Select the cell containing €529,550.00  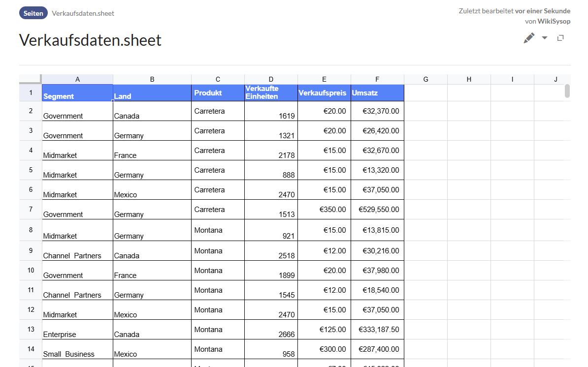(377, 210)
